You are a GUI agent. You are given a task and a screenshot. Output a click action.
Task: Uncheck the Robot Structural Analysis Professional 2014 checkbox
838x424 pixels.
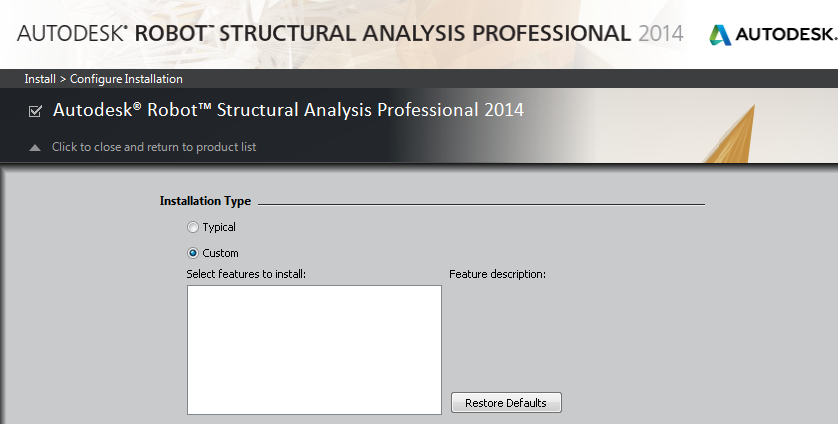click(x=35, y=111)
